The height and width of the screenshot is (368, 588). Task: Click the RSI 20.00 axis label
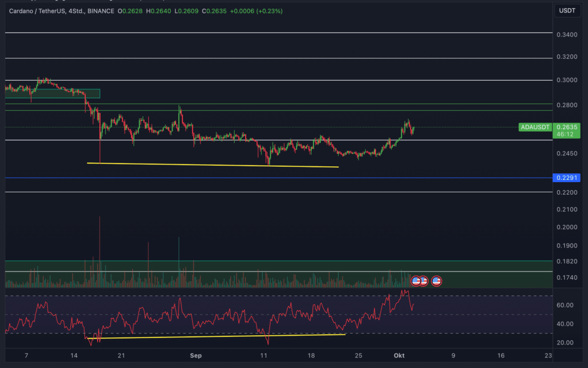click(565, 342)
